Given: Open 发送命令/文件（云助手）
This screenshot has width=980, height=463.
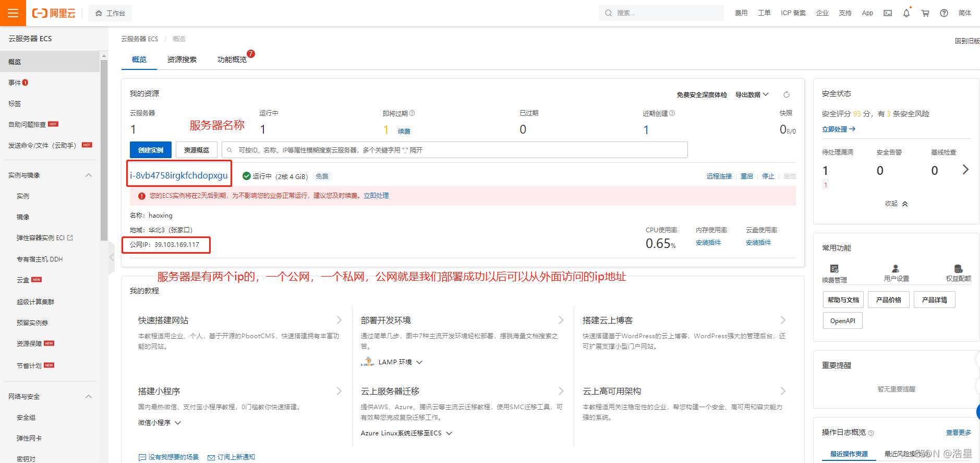Looking at the screenshot, I should tap(42, 145).
